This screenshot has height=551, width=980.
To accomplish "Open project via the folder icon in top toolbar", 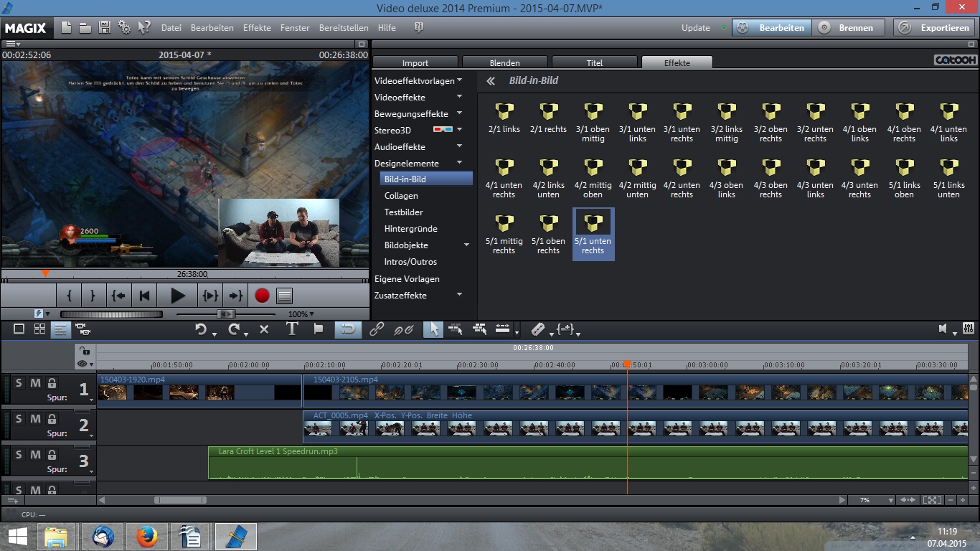I will click(x=85, y=28).
